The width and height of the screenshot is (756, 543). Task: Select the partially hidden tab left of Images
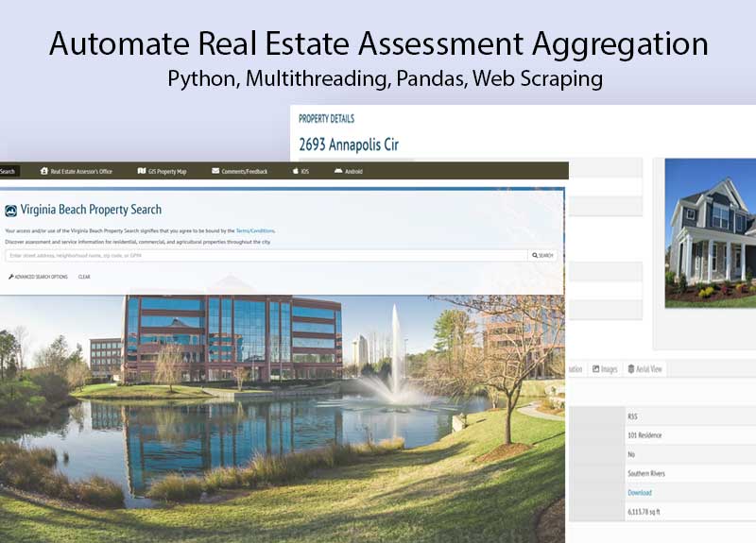click(x=575, y=369)
